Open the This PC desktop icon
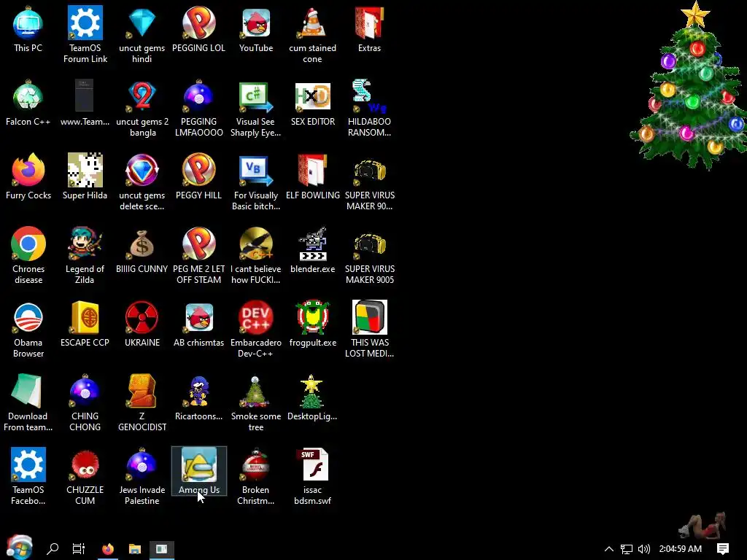This screenshot has height=560, width=747. click(x=28, y=29)
